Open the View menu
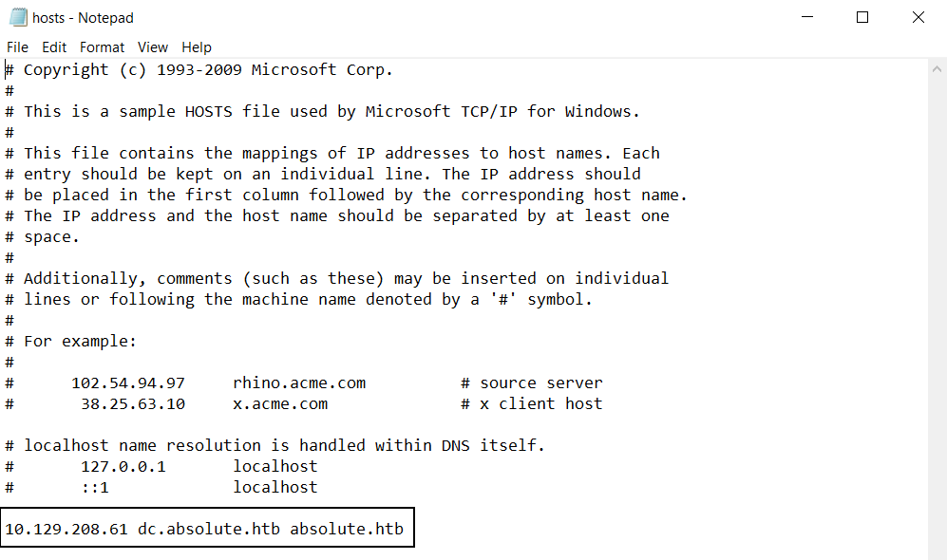 152,47
